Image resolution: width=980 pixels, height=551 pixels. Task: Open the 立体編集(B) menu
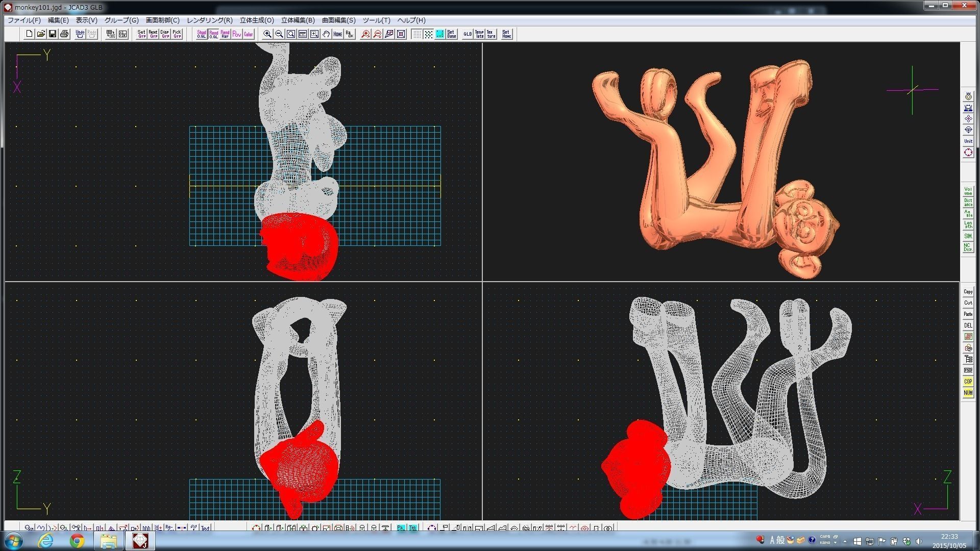(298, 20)
